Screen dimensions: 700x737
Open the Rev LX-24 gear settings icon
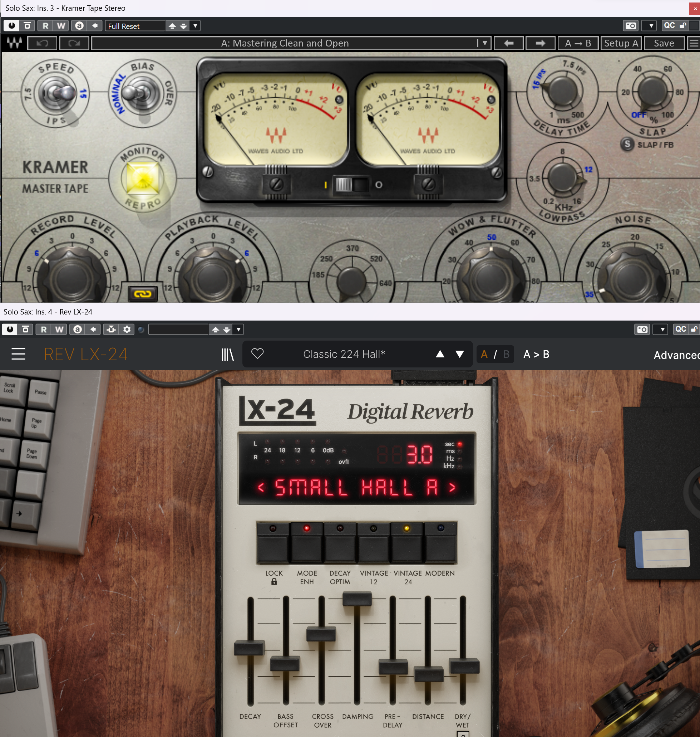click(x=127, y=329)
